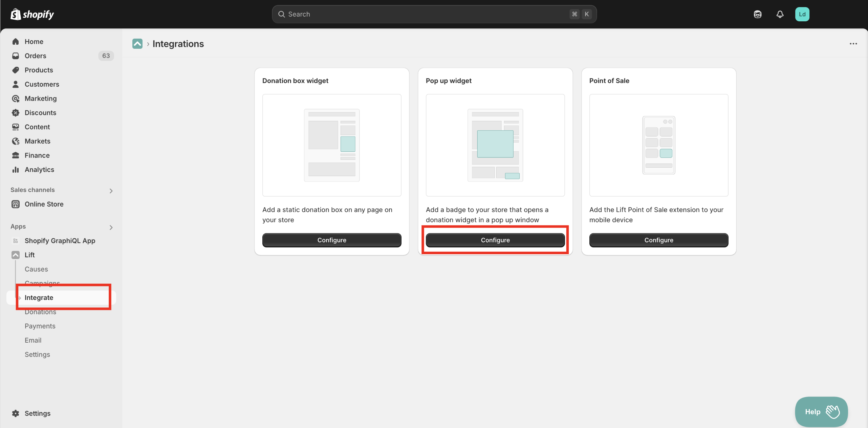The image size is (868, 428).
Task: Configure the Point of Sale integration
Action: tap(658, 240)
